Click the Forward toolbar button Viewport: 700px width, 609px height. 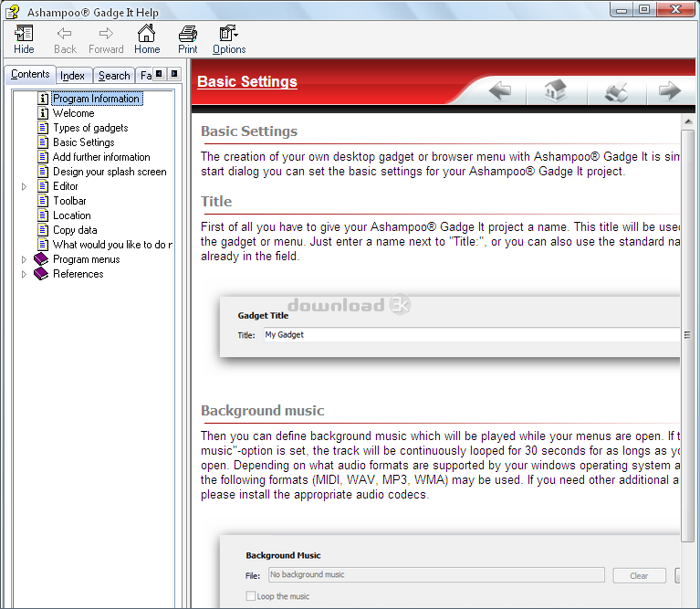106,40
